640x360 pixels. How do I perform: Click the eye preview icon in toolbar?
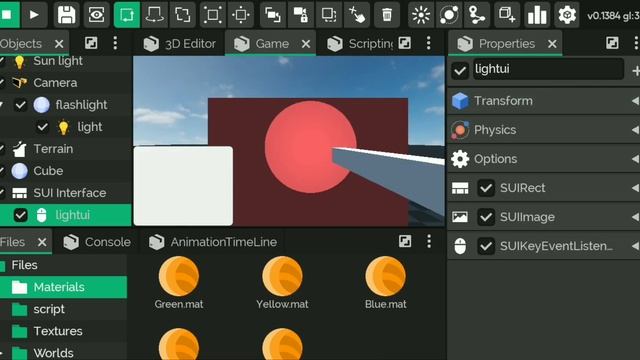pyautogui.click(x=96, y=15)
